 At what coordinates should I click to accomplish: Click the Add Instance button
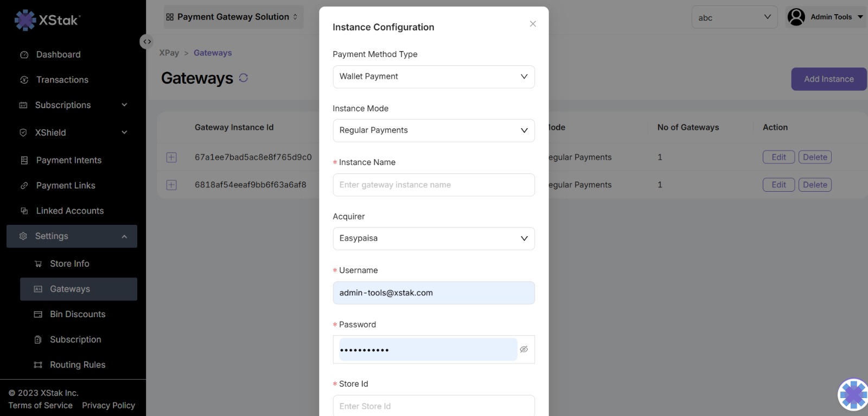(x=828, y=79)
